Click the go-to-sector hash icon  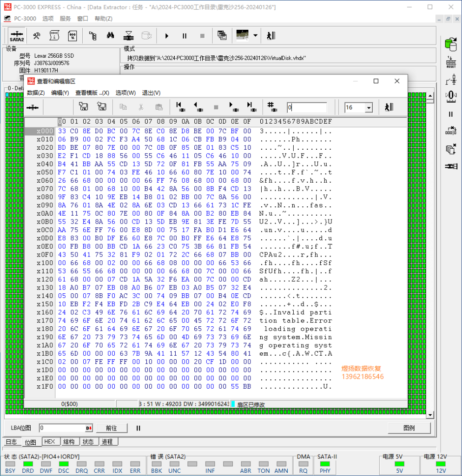coord(272,107)
